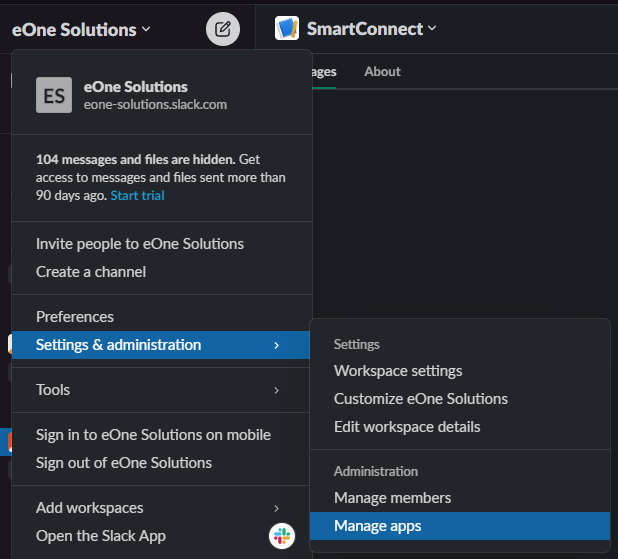Open Sign in to eOne Solutions on mobile
The height and width of the screenshot is (559, 618).
[161, 435]
